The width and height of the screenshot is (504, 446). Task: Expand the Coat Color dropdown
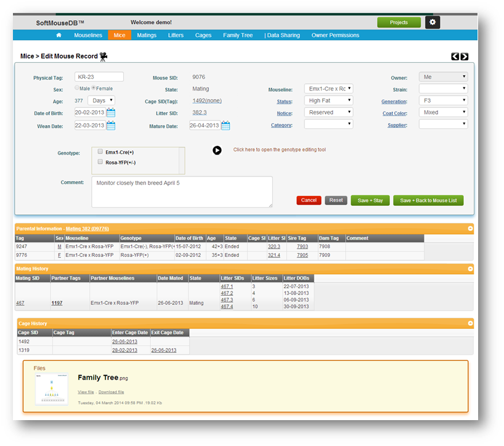click(x=442, y=113)
